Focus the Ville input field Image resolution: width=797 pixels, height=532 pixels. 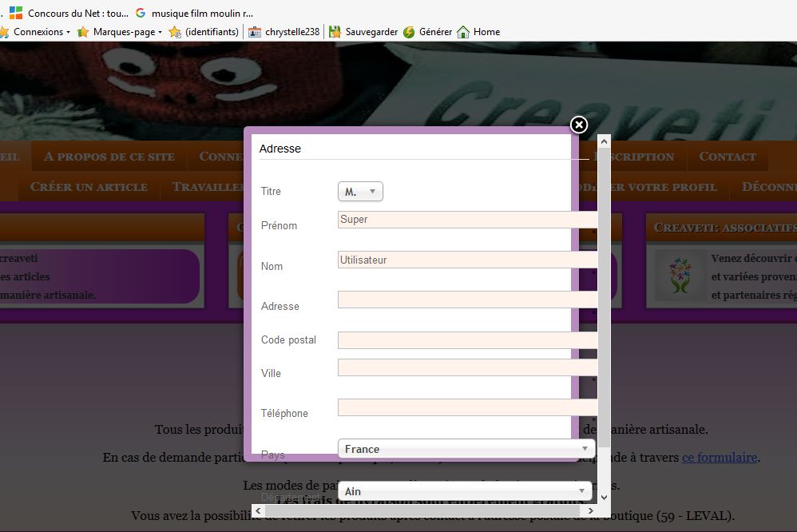[x=467, y=367]
